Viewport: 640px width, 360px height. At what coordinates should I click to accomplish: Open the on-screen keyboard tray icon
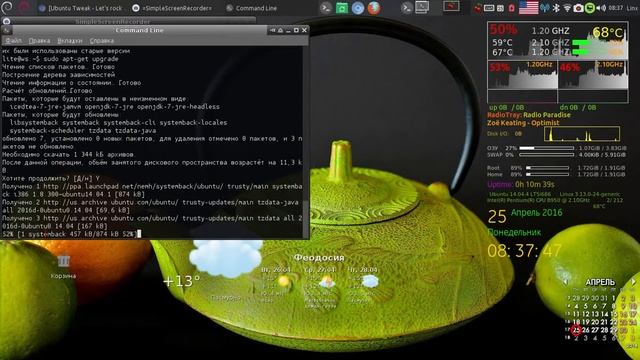[x=489, y=8]
